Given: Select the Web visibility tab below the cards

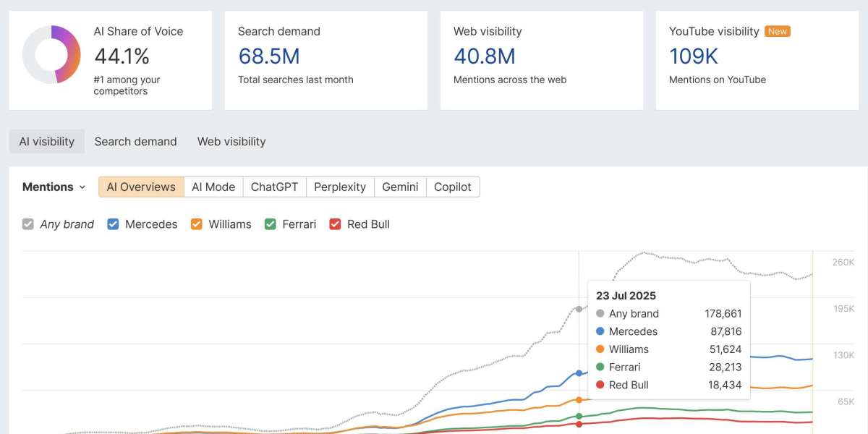Looking at the screenshot, I should pos(231,142).
